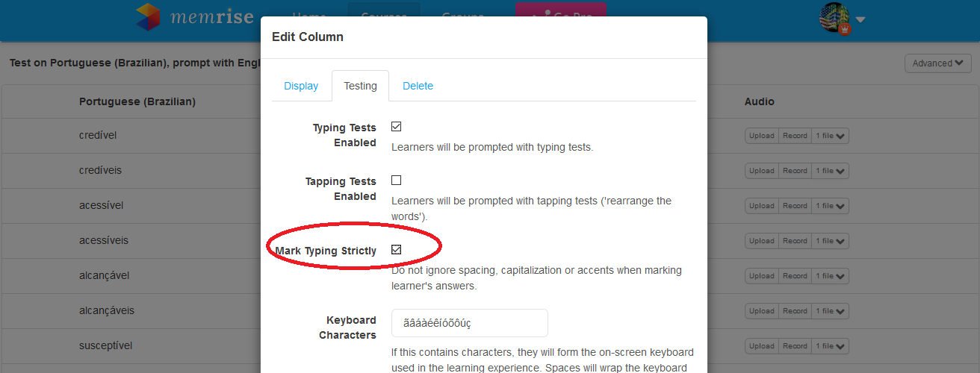Uncheck Typing Tests Enabled checkbox
Image resolution: width=980 pixels, height=373 pixels.
coord(397,127)
